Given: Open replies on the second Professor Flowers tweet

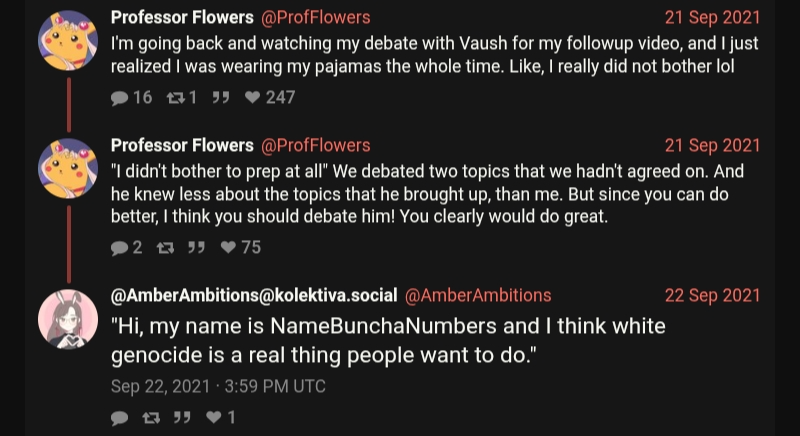Looking at the screenshot, I should pyautogui.click(x=120, y=247).
